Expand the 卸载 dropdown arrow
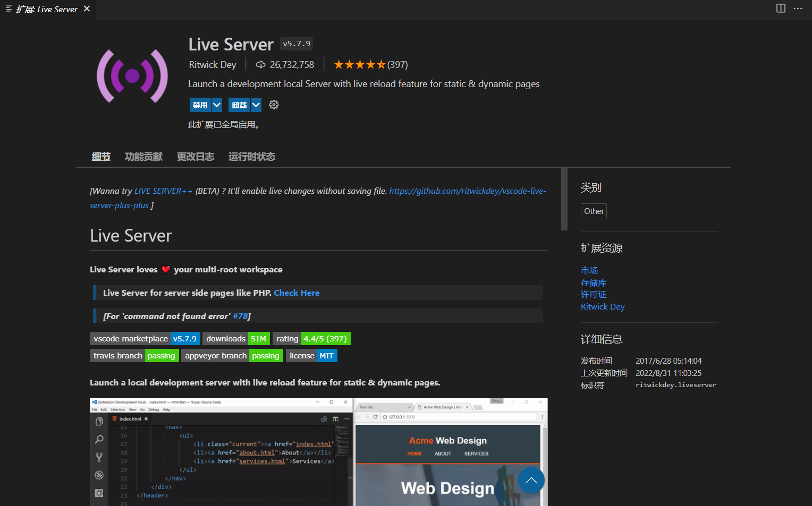The image size is (812, 506). tap(256, 105)
